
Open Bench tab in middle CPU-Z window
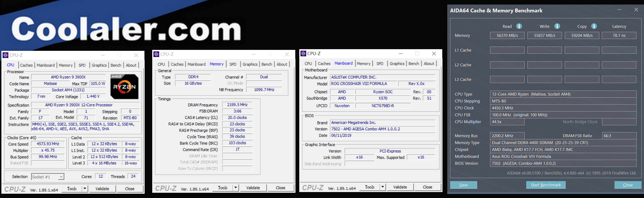point(267,64)
